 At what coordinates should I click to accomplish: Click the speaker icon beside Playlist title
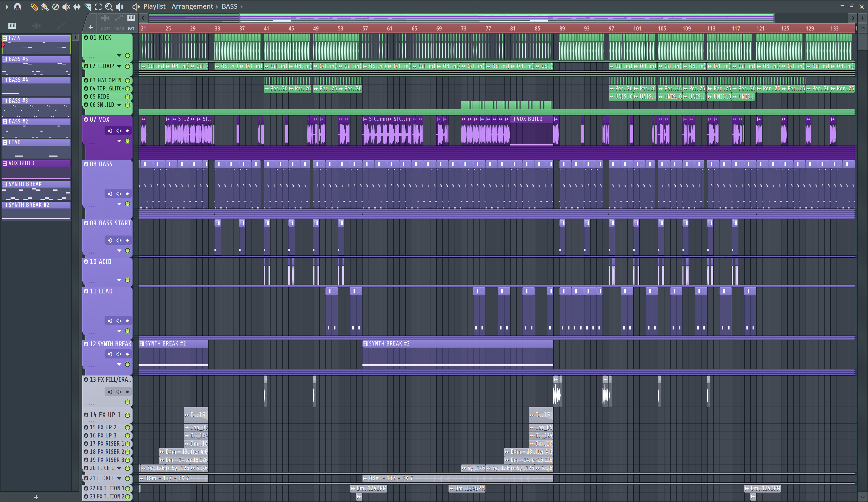[136, 7]
